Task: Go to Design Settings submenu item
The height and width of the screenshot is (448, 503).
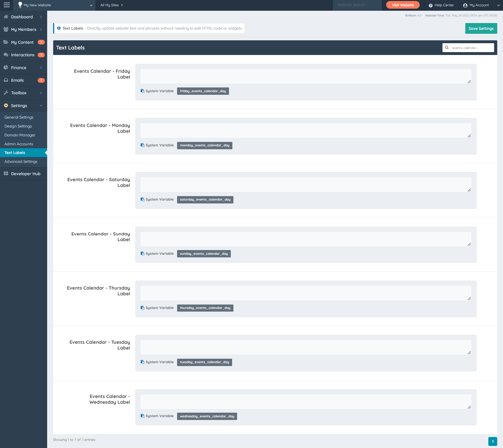Action: click(18, 126)
